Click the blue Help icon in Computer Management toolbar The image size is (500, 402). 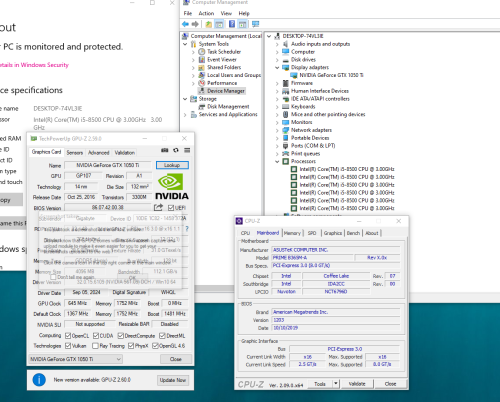[x=232, y=24]
